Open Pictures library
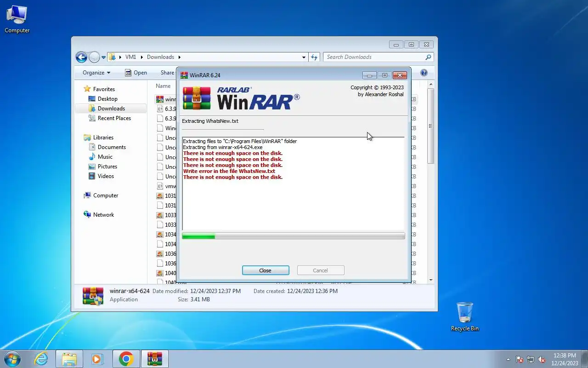 pyautogui.click(x=107, y=167)
